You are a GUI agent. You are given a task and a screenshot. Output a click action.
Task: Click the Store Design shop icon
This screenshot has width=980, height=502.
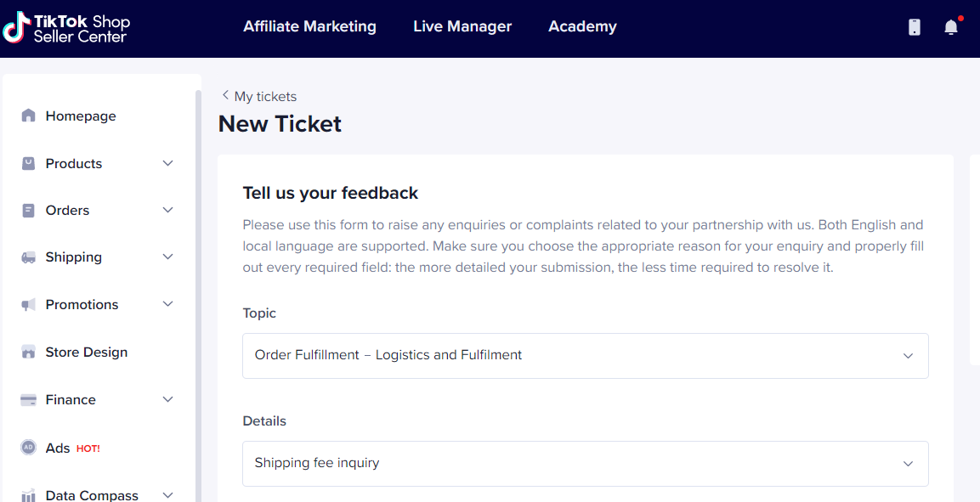[x=29, y=352]
